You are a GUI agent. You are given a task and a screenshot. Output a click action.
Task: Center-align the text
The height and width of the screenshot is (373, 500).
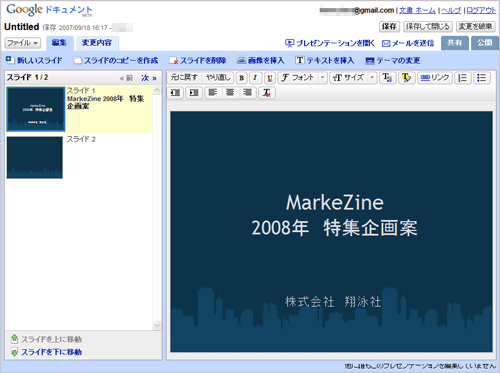[230, 92]
